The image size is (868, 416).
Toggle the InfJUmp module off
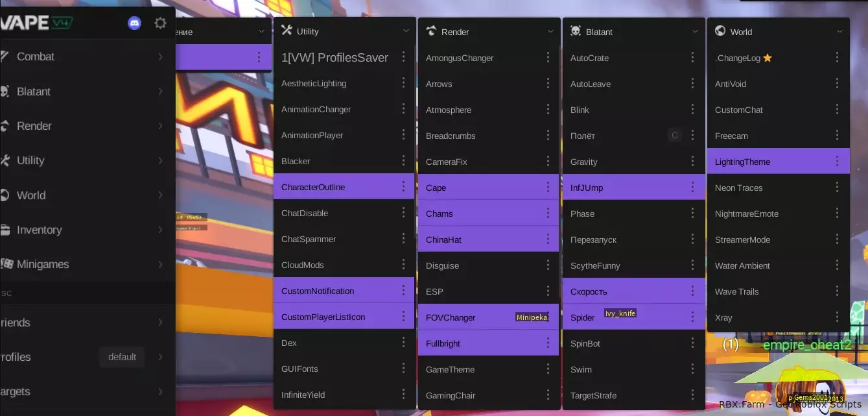point(633,188)
